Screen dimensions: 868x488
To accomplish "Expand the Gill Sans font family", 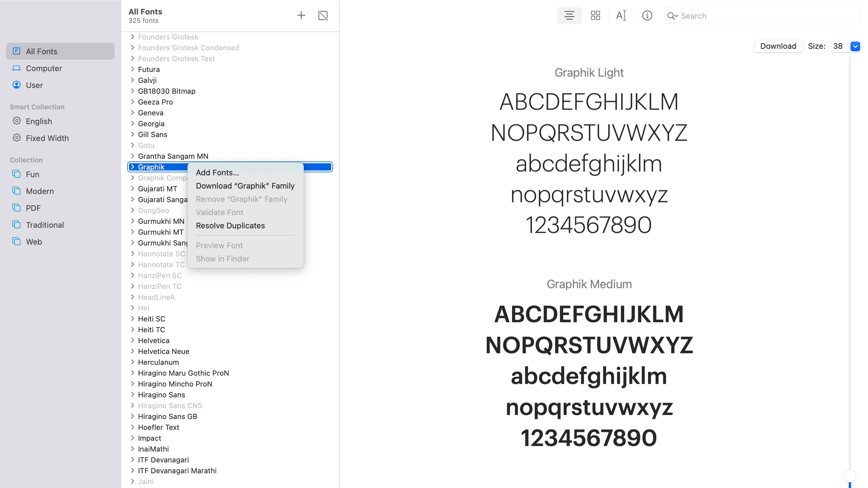I will click(132, 134).
